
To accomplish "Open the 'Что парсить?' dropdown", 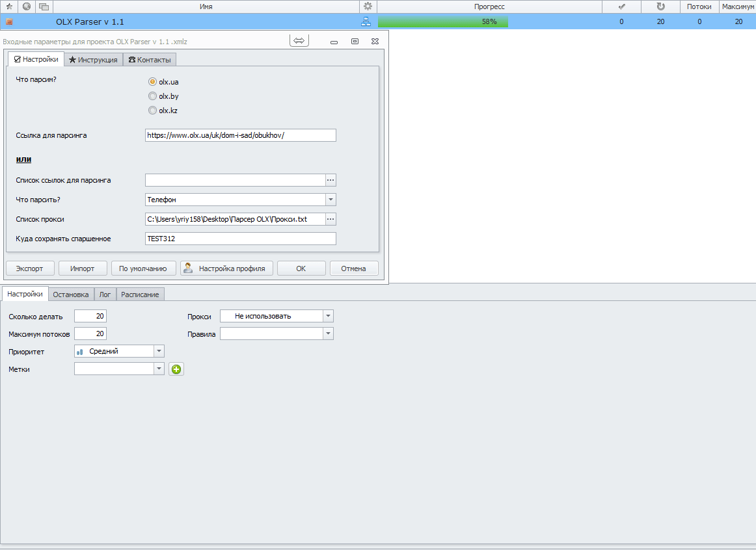I will [331, 200].
